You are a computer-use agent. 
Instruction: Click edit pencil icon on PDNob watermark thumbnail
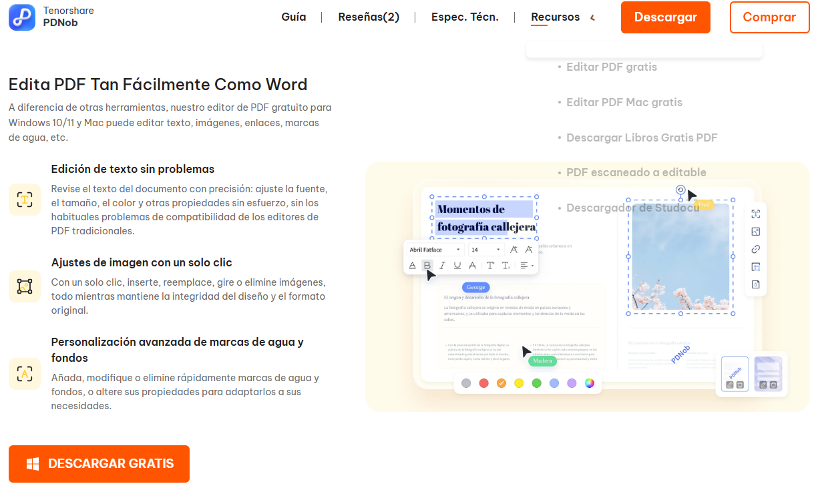pos(730,385)
